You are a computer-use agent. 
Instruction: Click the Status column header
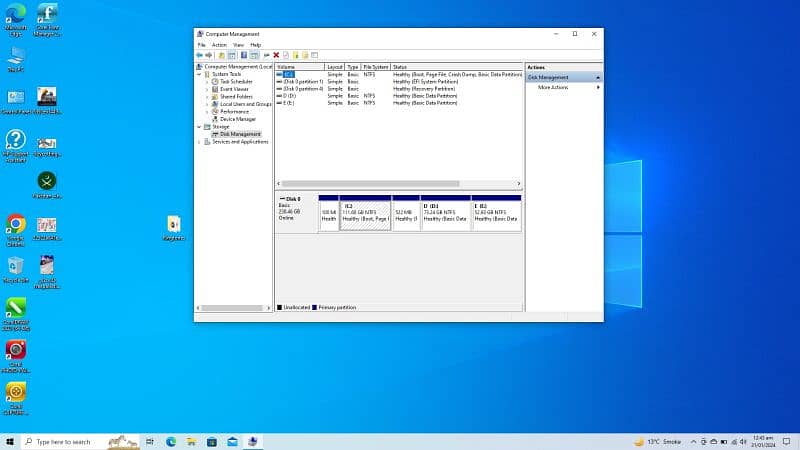(x=400, y=66)
